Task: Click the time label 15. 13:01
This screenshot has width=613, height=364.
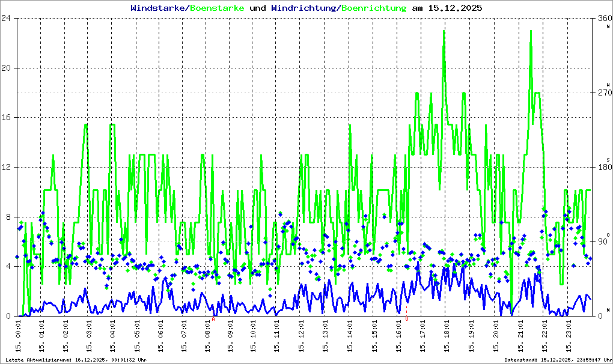Action: (325, 336)
